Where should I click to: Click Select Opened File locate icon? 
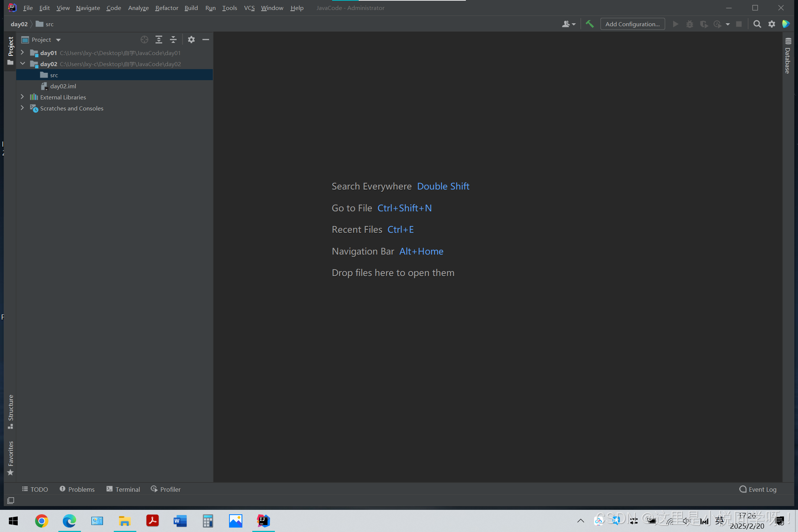(144, 40)
